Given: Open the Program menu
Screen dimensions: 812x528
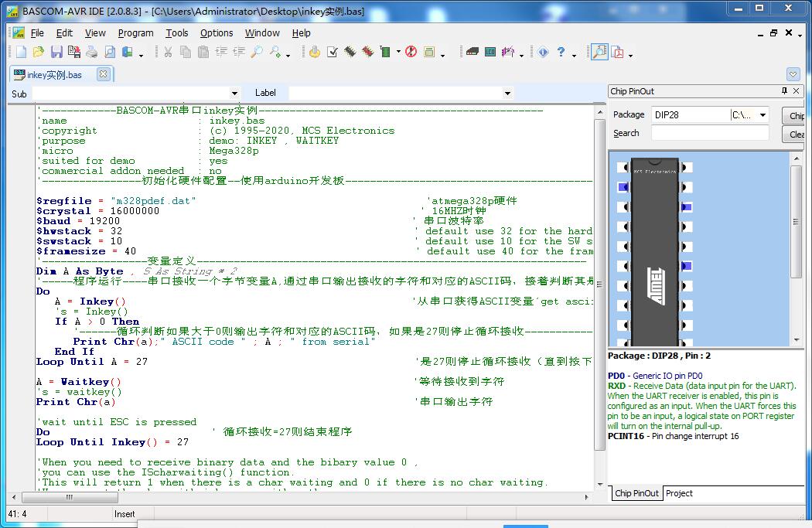Looking at the screenshot, I should coord(135,33).
